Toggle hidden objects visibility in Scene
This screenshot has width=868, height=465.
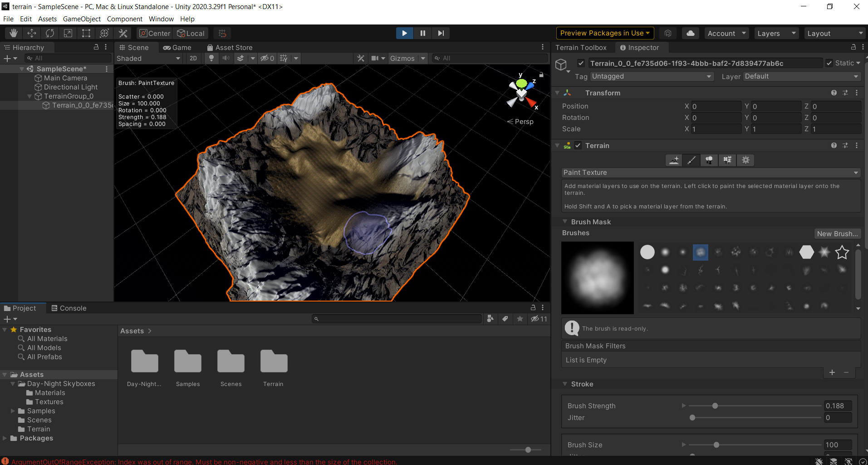pos(267,58)
